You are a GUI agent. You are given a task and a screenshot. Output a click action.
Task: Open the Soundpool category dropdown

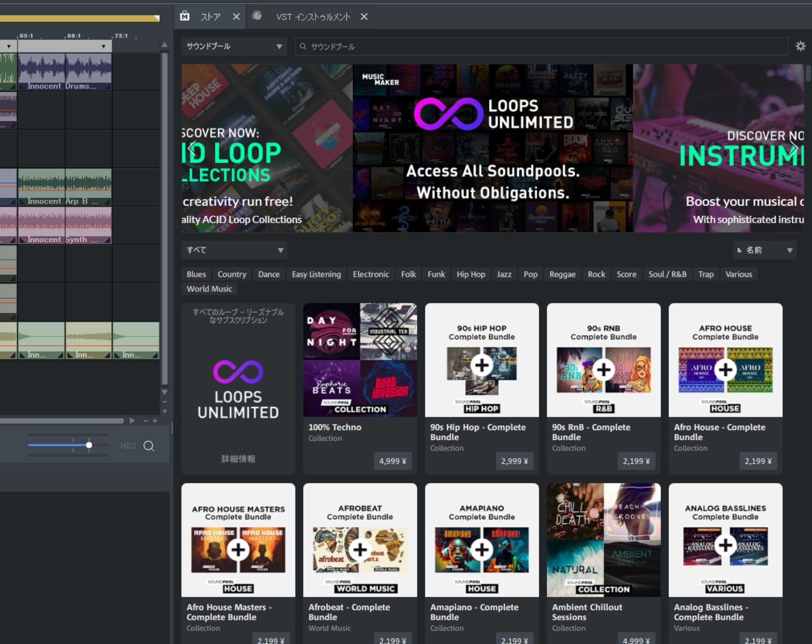(234, 46)
